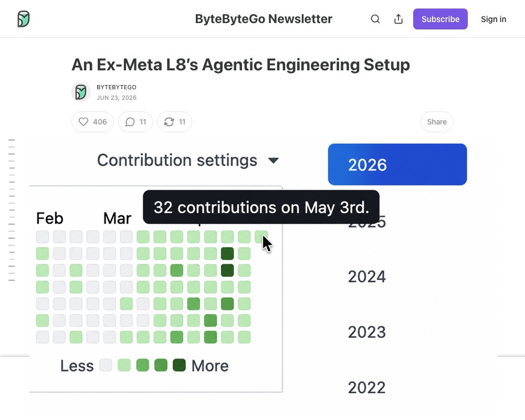Viewport: 525px width, 420px height.
Task: Click the restack button
Action: coord(174,122)
